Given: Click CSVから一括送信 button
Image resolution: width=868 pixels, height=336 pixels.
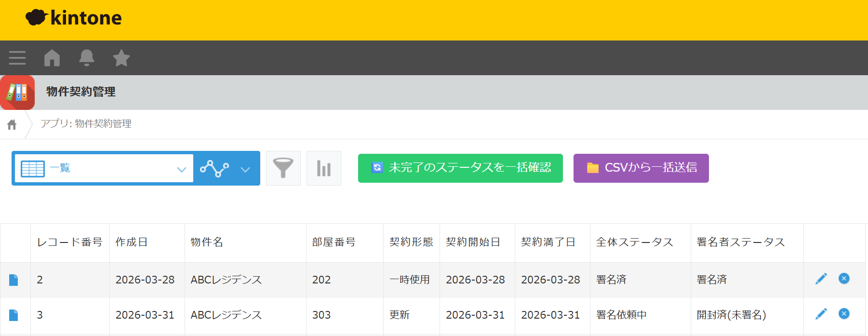Looking at the screenshot, I should 641,168.
